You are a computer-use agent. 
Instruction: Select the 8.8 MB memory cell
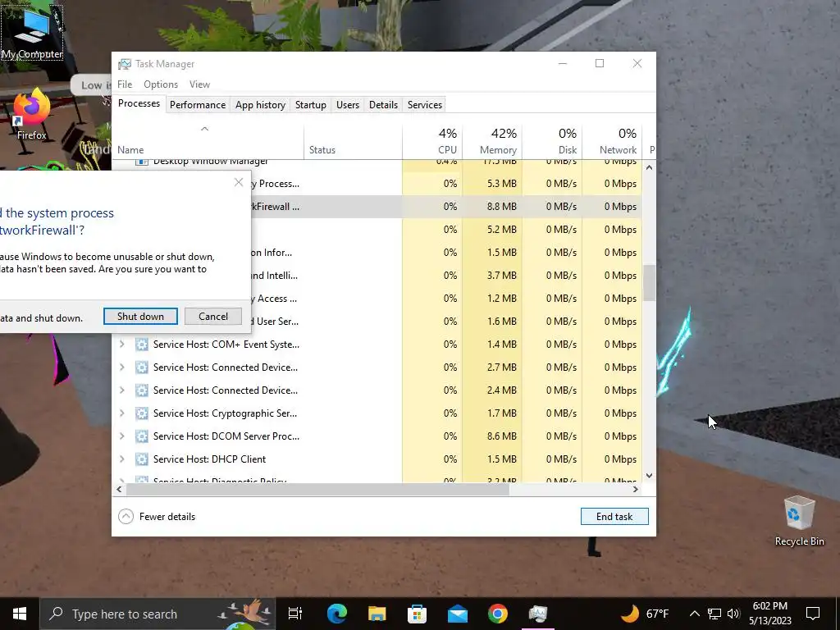(x=492, y=206)
